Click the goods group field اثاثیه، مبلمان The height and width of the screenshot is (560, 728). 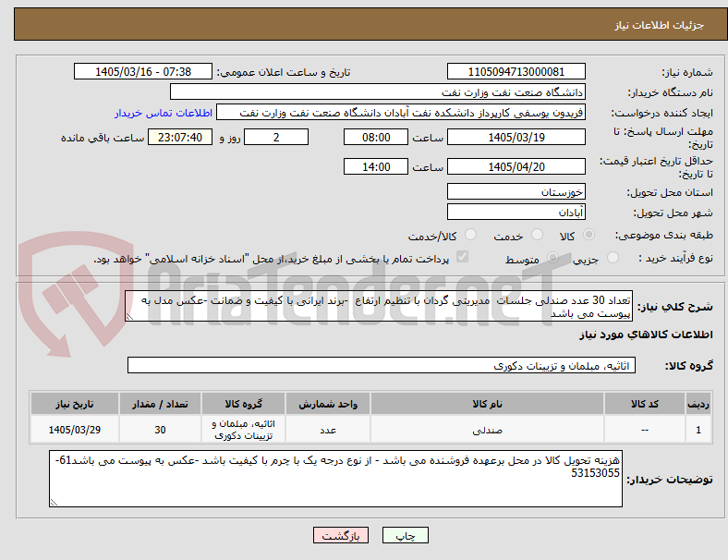382,365
